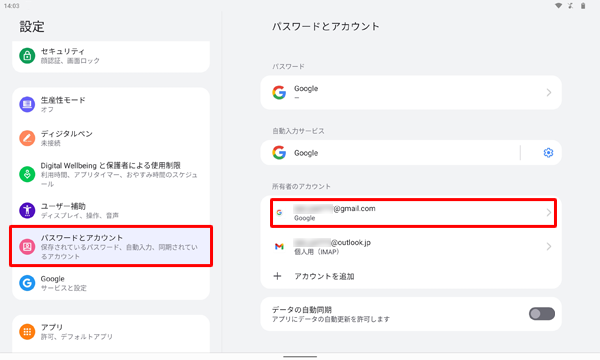Tap the アプリ orange grid icon
The height and width of the screenshot is (360, 600).
point(27,332)
